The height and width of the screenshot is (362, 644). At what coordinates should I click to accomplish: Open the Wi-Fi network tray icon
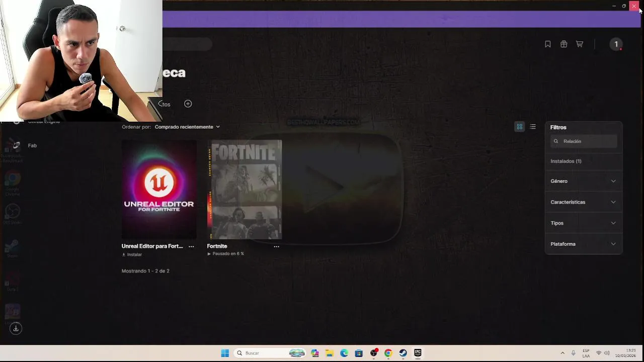(599, 353)
